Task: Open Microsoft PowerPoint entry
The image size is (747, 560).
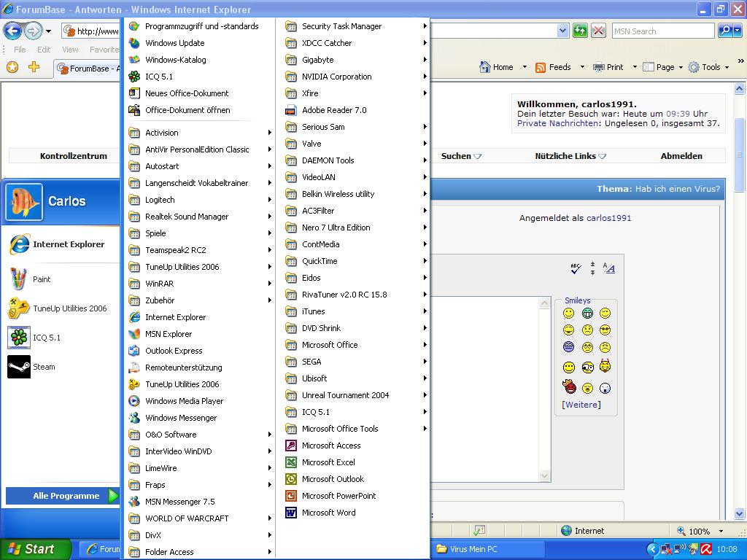Action: [x=352, y=496]
